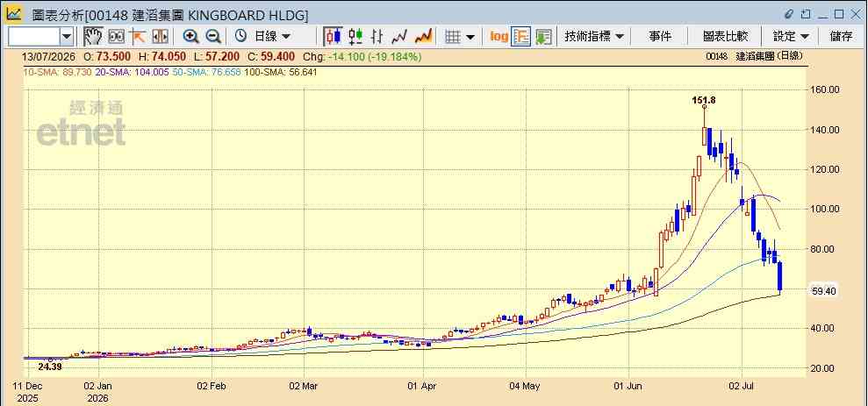This screenshot has width=868, height=406.
Task: Click the binoculars view icon
Action: [116, 37]
